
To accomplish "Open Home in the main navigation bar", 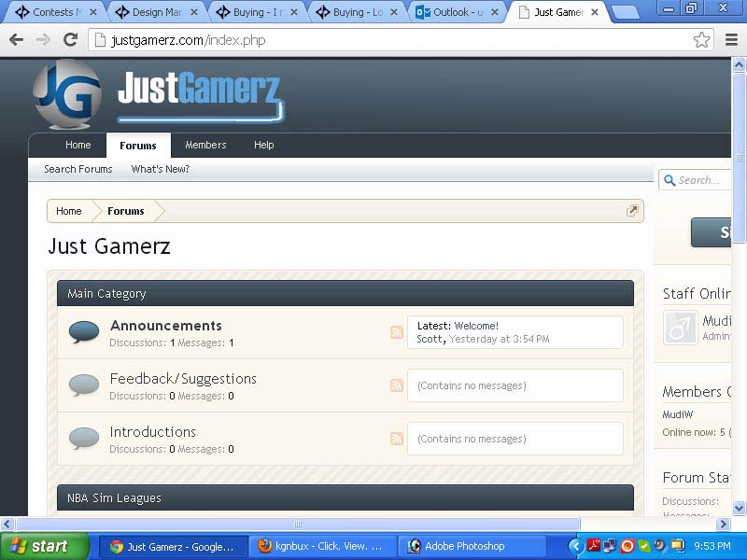I will pyautogui.click(x=78, y=145).
